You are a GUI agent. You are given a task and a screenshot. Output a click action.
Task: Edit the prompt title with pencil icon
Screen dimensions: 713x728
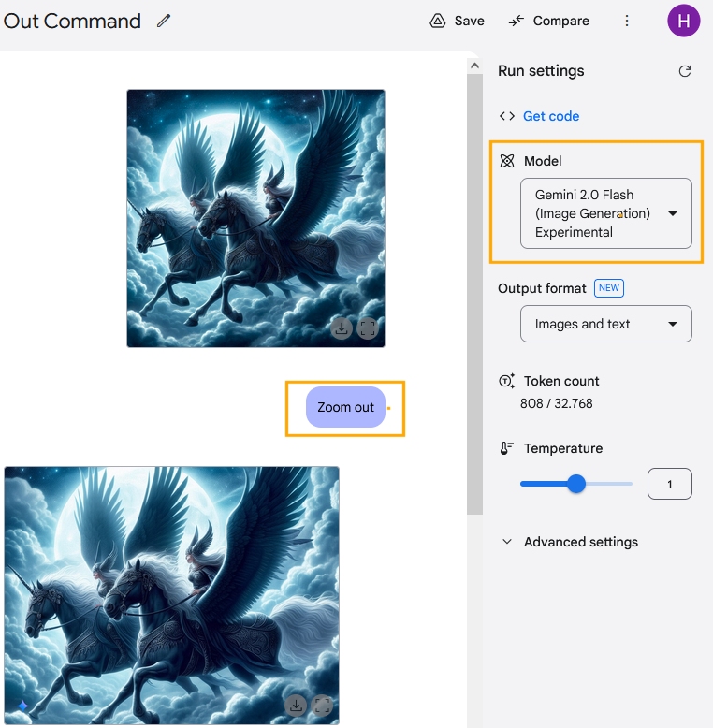164,21
